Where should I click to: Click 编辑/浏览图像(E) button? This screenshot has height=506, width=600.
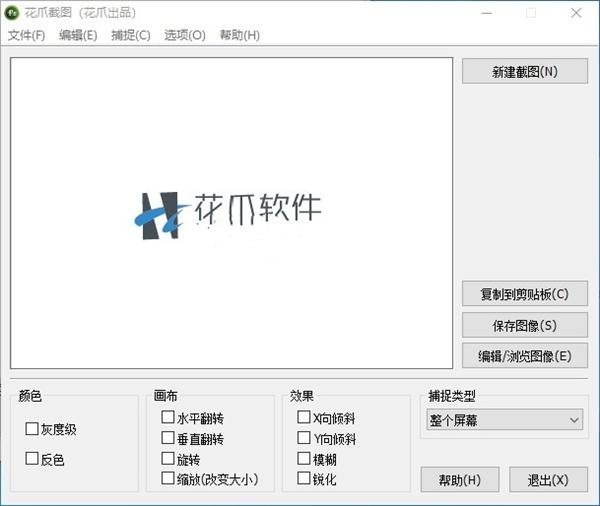[x=525, y=356]
